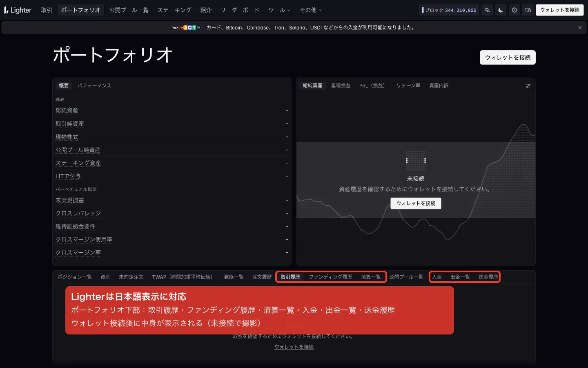Viewport: 588px width, 368px height.
Task: Open 公開プール一覧 in the top navigation bar
Action: [x=129, y=10]
